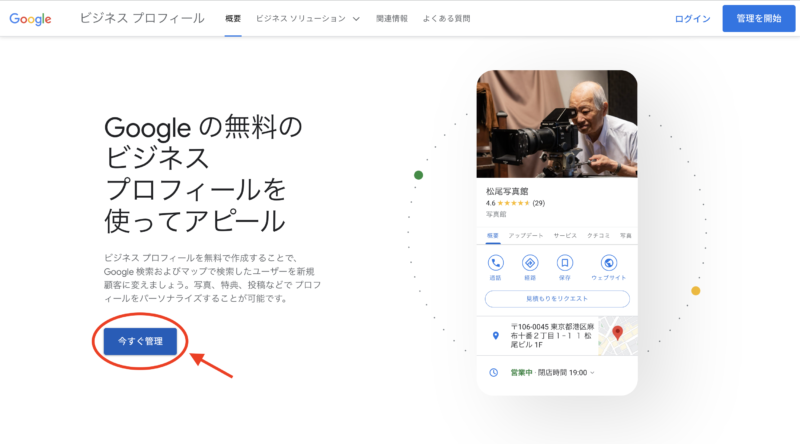Click the 管理を開始 button
Image resolution: width=800 pixels, height=444 pixels.
click(x=759, y=18)
